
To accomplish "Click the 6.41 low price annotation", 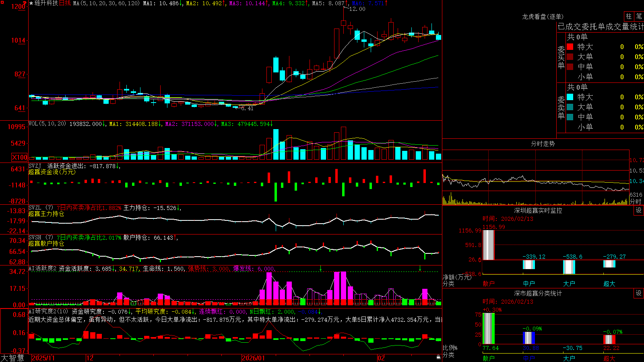I will point(247,108).
